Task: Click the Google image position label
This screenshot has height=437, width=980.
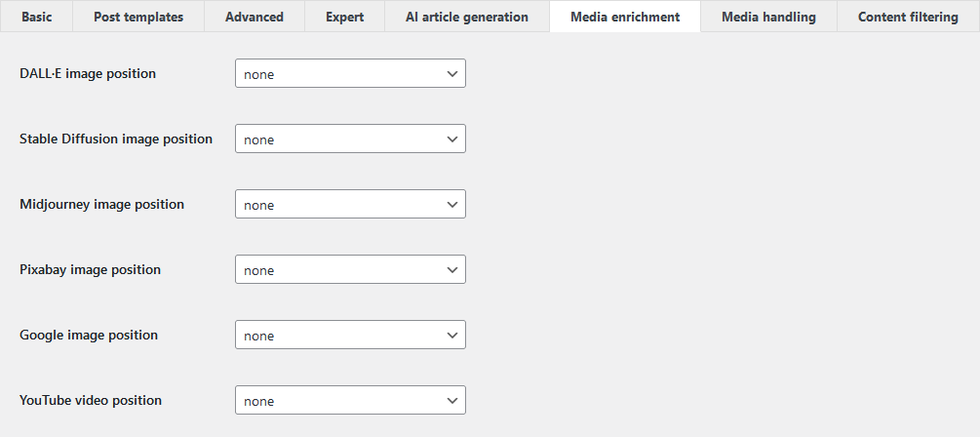Action: pyautogui.click(x=89, y=336)
